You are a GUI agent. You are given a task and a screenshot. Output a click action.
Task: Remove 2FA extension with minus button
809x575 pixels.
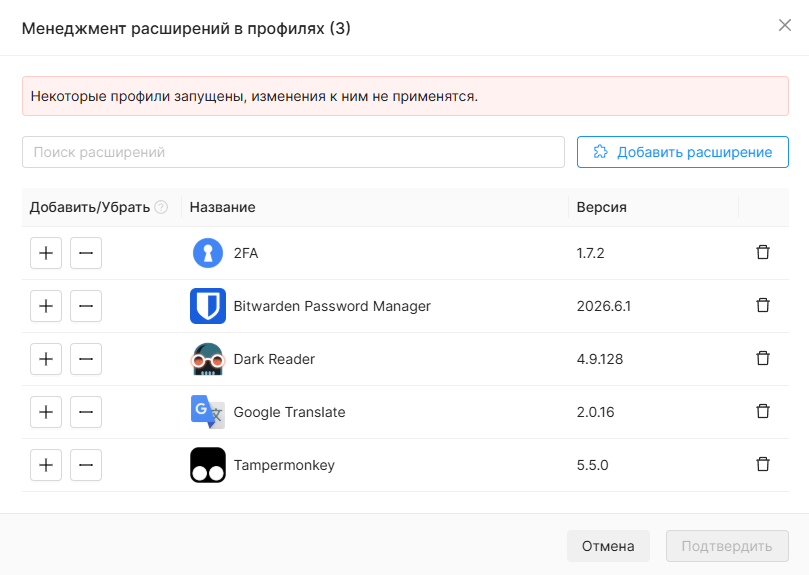click(x=86, y=253)
